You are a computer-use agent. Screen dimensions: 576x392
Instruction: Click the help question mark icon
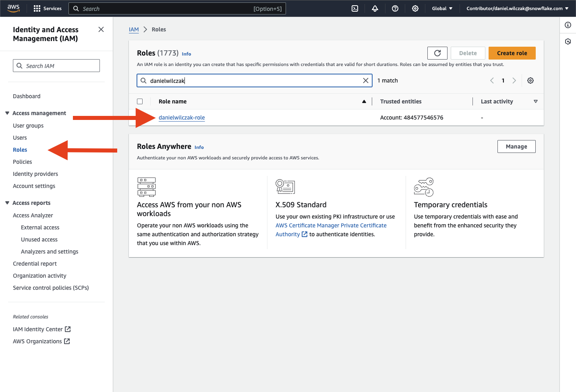(x=395, y=8)
